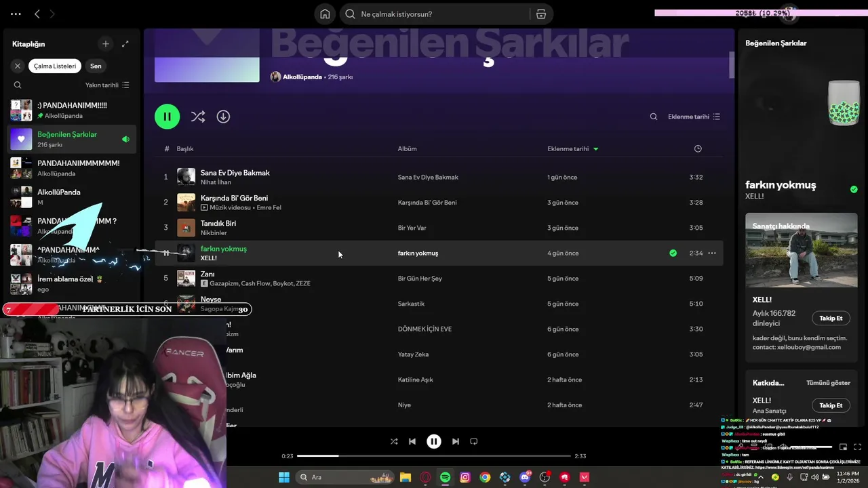Open more options for farkın yokmuş row

[x=712, y=253]
